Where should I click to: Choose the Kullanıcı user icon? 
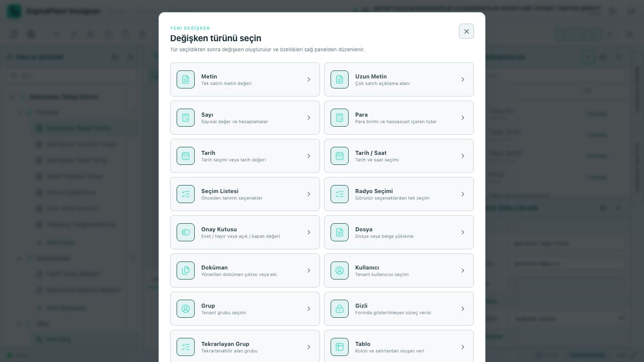(340, 270)
